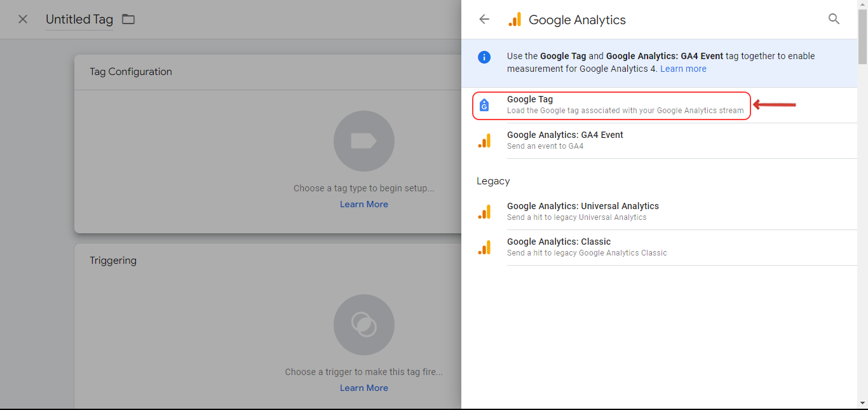Click the Google Analytics Classic icon
This screenshot has height=410, width=868.
pos(484,247)
